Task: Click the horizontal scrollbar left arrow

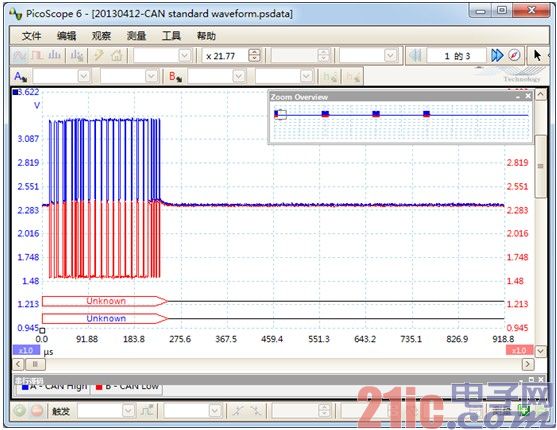Action: (18, 364)
